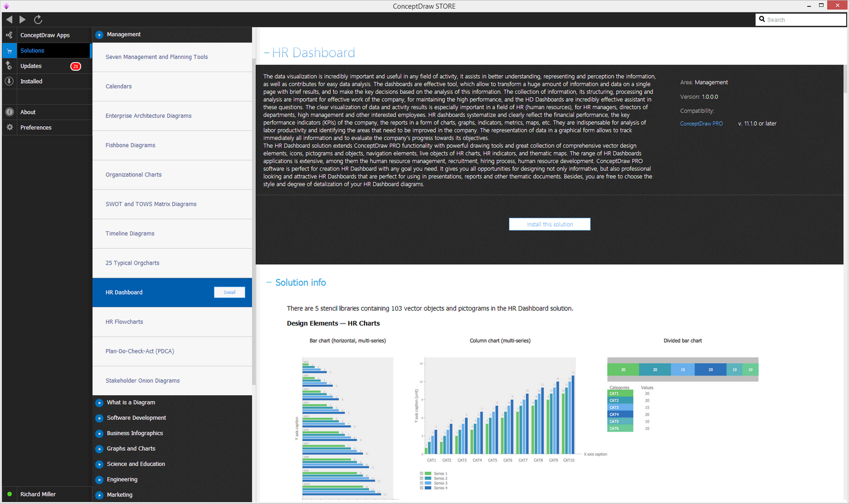Click the red 21 updates badge
The width and height of the screenshot is (849, 504).
point(75,66)
